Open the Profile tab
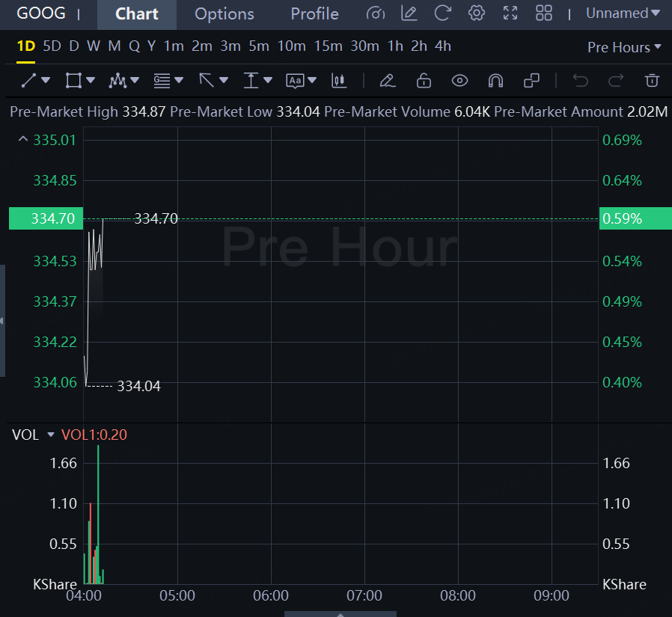672x617 pixels. point(314,14)
